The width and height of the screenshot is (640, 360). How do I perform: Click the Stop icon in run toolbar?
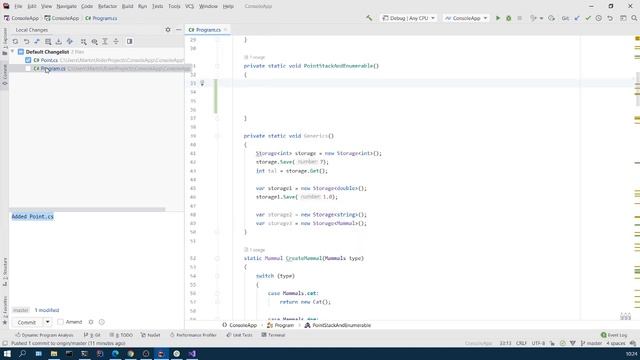[520, 18]
